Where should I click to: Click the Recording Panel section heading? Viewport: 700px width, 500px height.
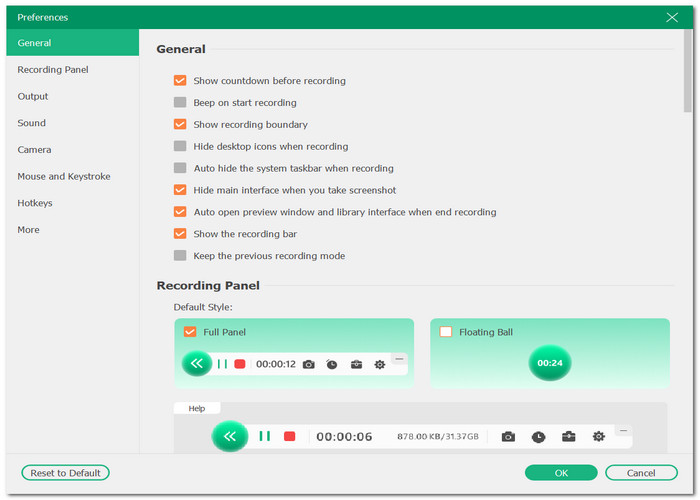208,286
